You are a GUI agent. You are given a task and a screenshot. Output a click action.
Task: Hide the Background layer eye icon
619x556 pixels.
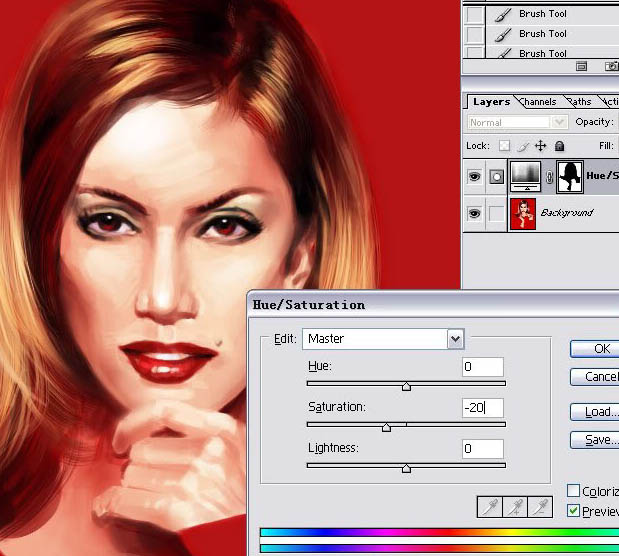click(474, 214)
